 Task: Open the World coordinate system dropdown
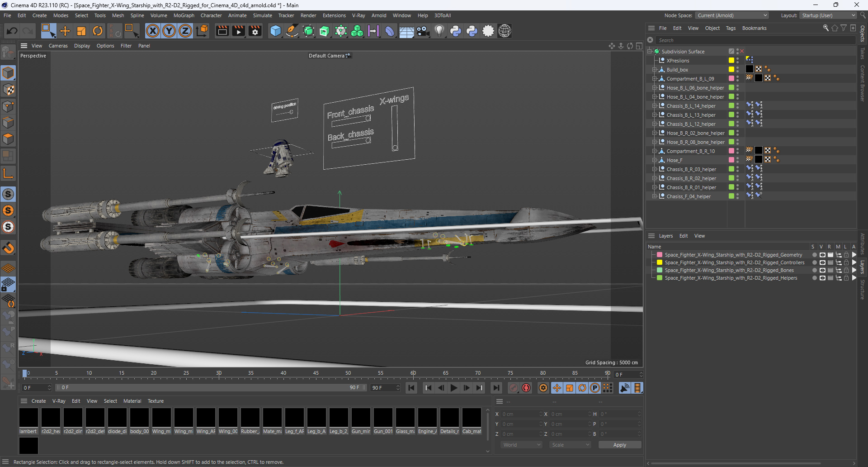521,445
